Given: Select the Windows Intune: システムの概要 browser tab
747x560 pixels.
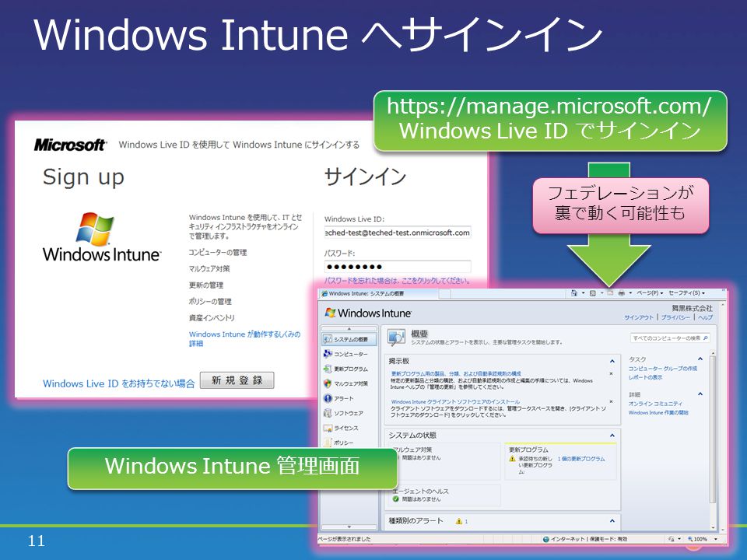Looking at the screenshot, I should [x=379, y=294].
